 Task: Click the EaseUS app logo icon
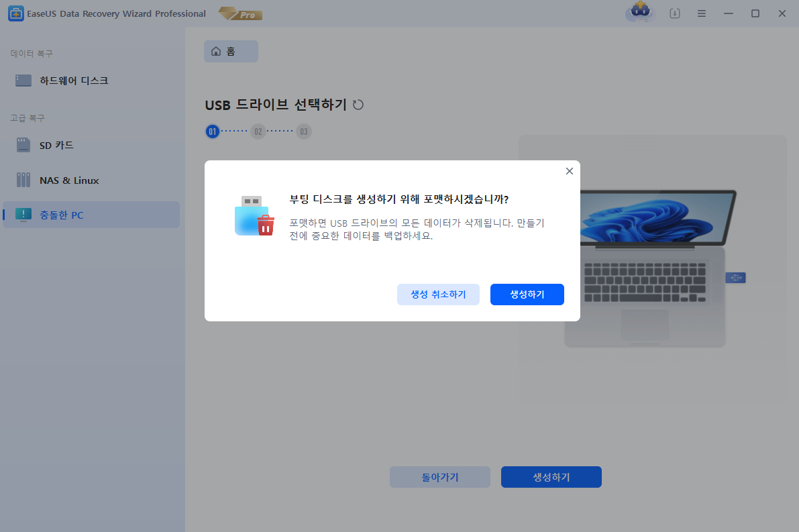pyautogui.click(x=16, y=14)
